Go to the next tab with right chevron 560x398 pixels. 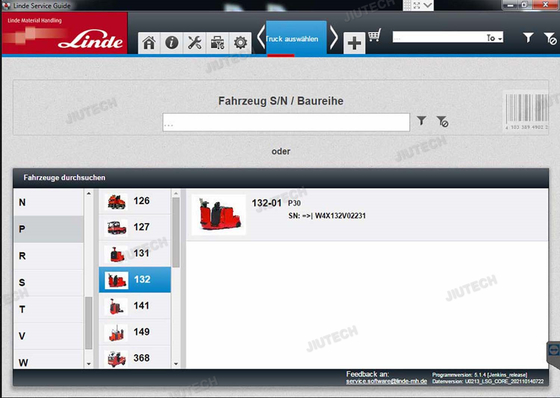(x=334, y=37)
